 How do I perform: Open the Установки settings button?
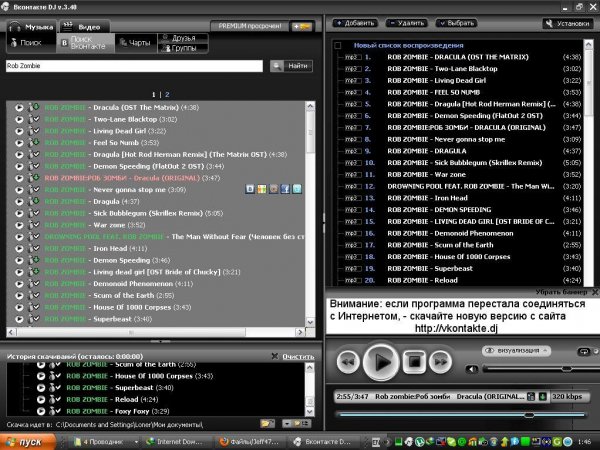click(568, 24)
